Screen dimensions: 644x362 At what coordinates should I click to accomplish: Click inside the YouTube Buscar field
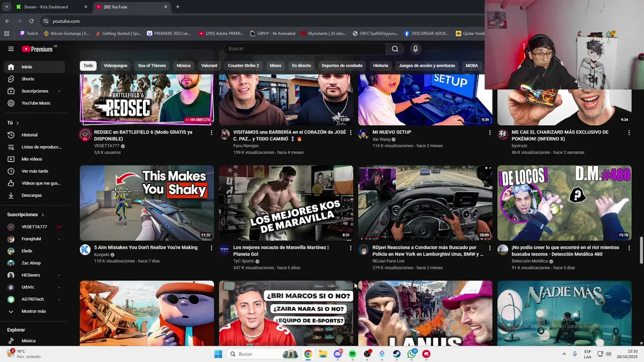[304, 49]
